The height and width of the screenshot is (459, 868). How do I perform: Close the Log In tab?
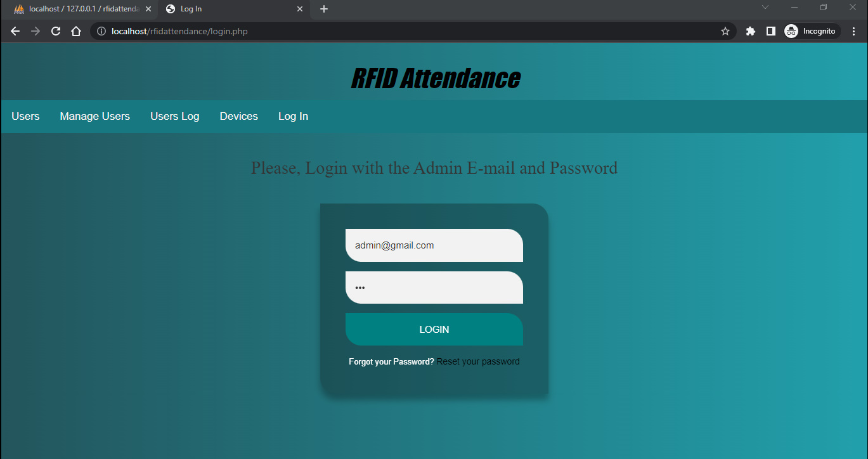(300, 9)
